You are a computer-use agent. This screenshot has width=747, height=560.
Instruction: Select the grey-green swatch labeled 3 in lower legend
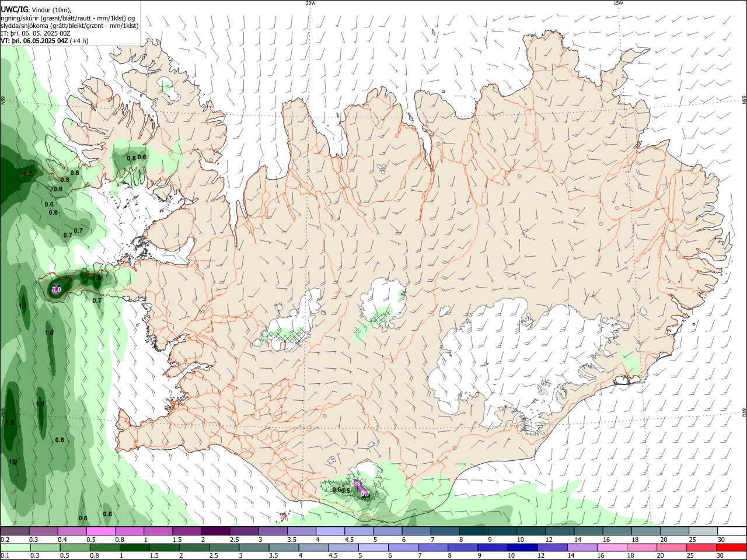coord(254,547)
